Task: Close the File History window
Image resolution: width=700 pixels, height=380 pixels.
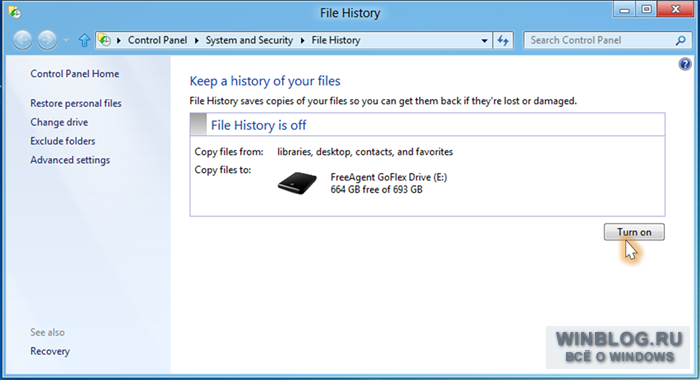Action: tap(676, 10)
